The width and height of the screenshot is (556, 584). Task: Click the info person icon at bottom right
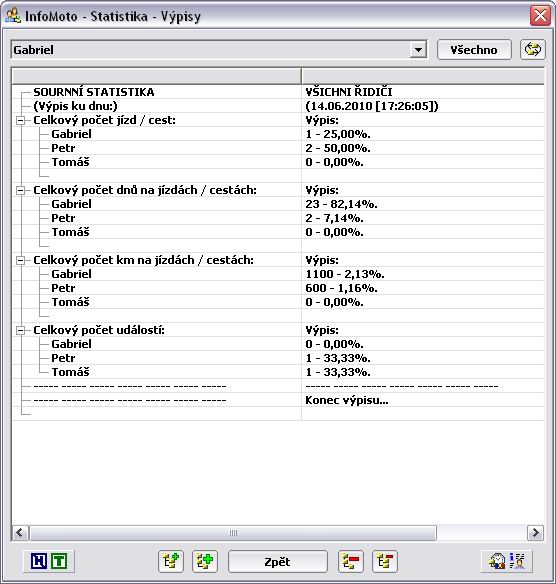[517, 561]
